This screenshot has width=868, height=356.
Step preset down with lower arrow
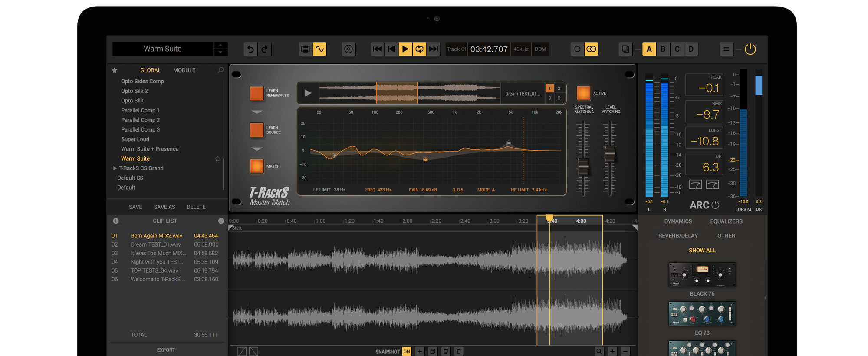pyautogui.click(x=220, y=53)
